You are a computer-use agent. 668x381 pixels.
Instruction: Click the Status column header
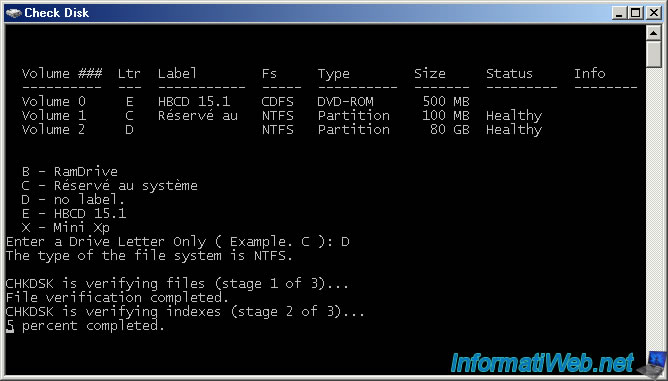coord(509,74)
